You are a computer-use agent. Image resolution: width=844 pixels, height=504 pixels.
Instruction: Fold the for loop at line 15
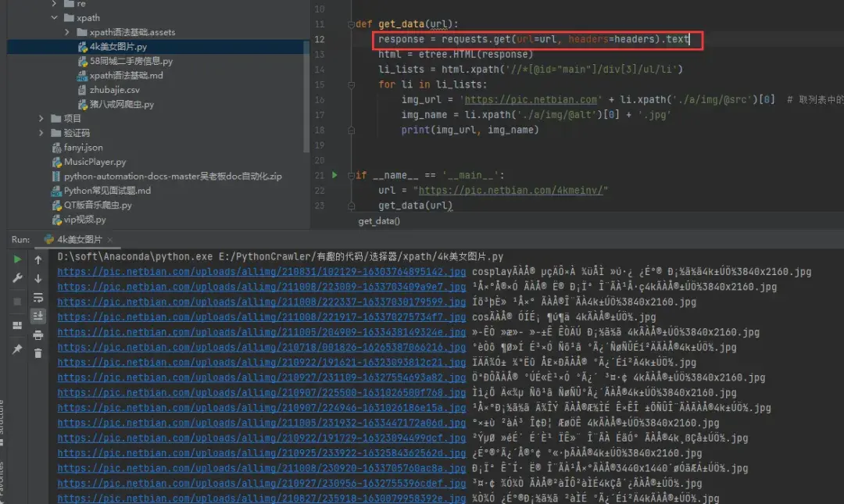(351, 84)
